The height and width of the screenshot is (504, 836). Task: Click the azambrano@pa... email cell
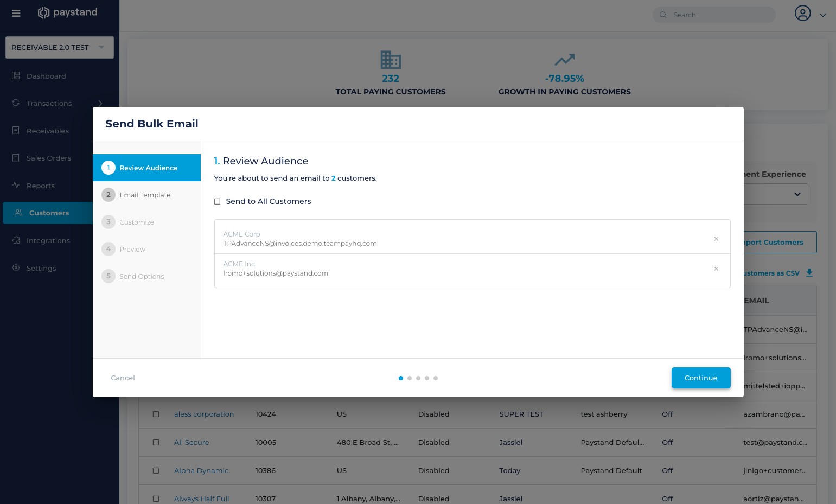point(774,414)
